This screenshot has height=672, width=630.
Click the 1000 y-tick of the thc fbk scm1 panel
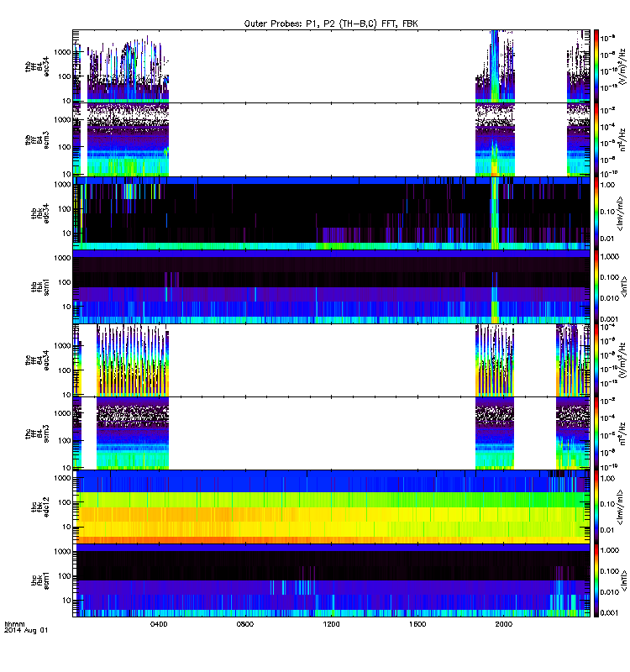click(x=62, y=552)
